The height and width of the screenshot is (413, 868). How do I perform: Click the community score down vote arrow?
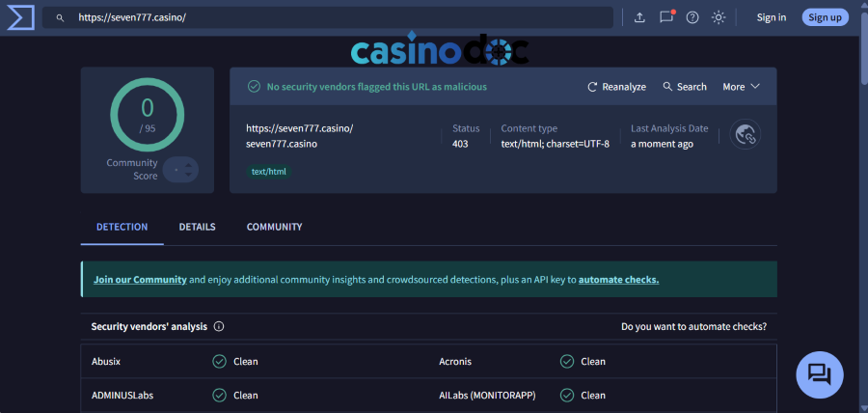point(188,175)
